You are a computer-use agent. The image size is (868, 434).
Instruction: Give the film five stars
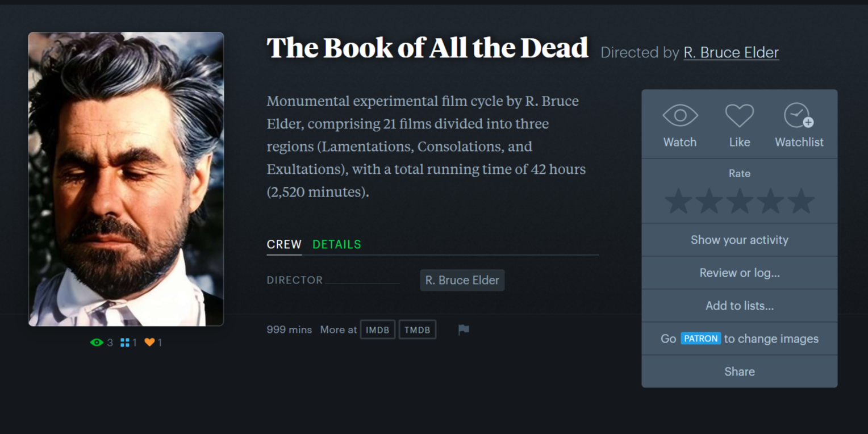[801, 201]
